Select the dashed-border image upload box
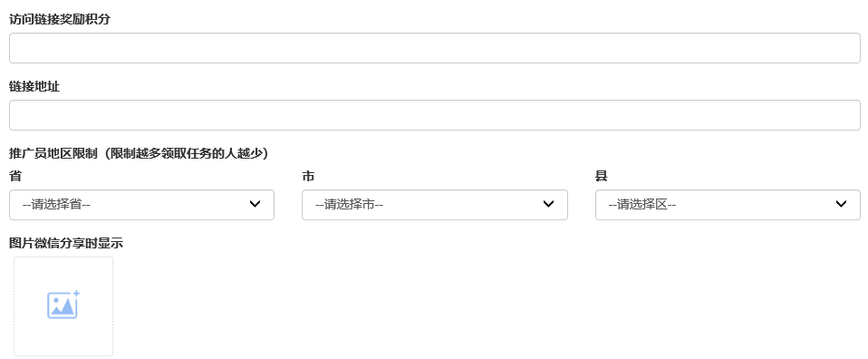 63,306
